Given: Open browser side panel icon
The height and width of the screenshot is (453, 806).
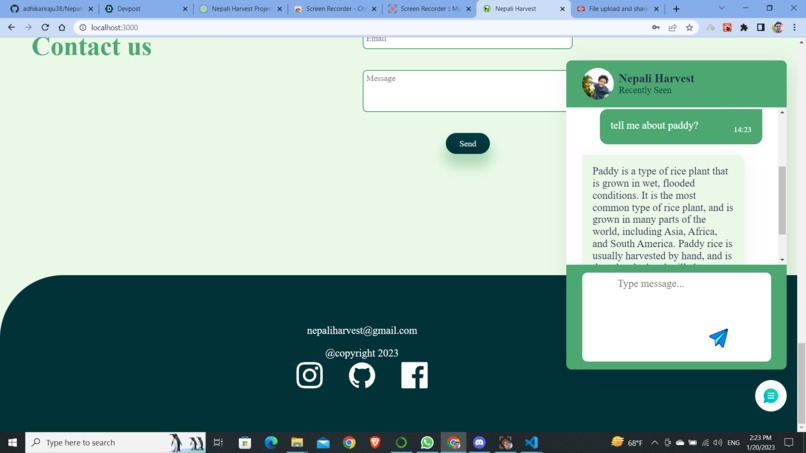Looking at the screenshot, I should (x=761, y=27).
